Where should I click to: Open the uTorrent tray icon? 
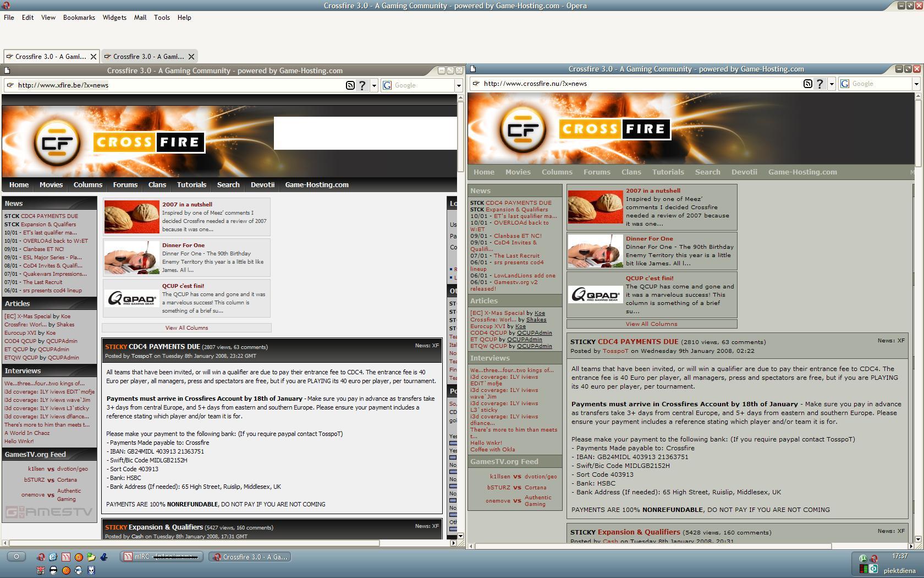(863, 559)
